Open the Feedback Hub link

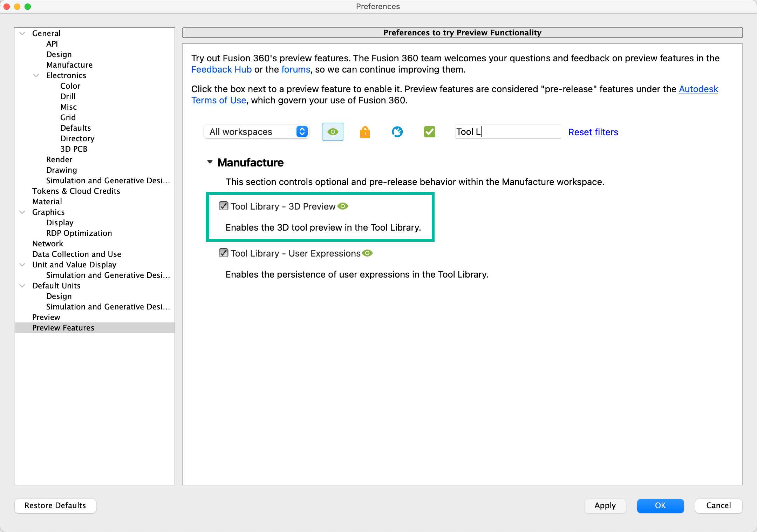click(221, 69)
